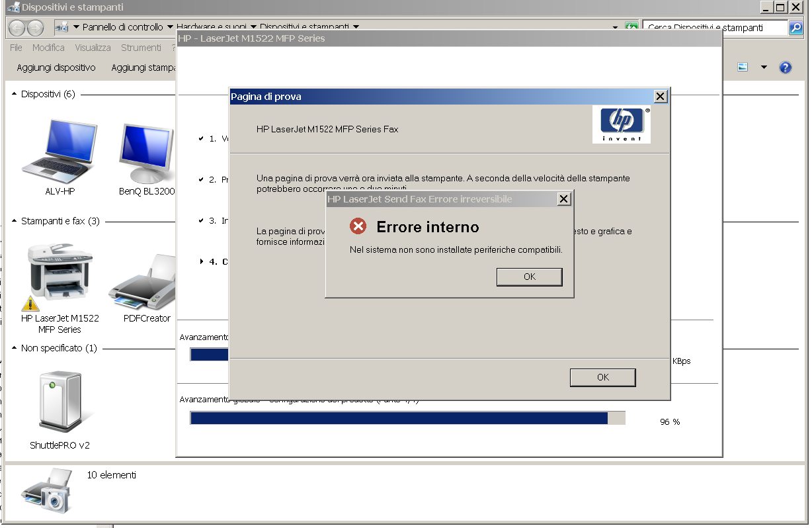Click the change view icon on the toolbar
This screenshot has width=812, height=528.
point(741,67)
